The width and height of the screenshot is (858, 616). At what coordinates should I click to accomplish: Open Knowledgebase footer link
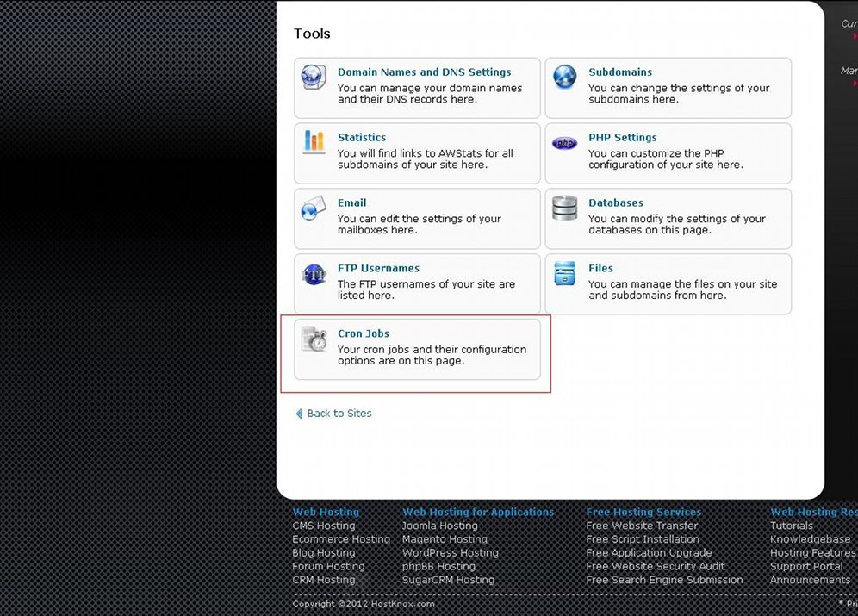click(810, 539)
